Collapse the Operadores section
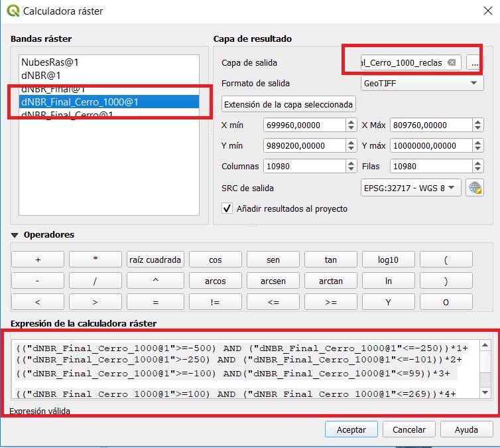500x448 pixels. pyautogui.click(x=15, y=235)
